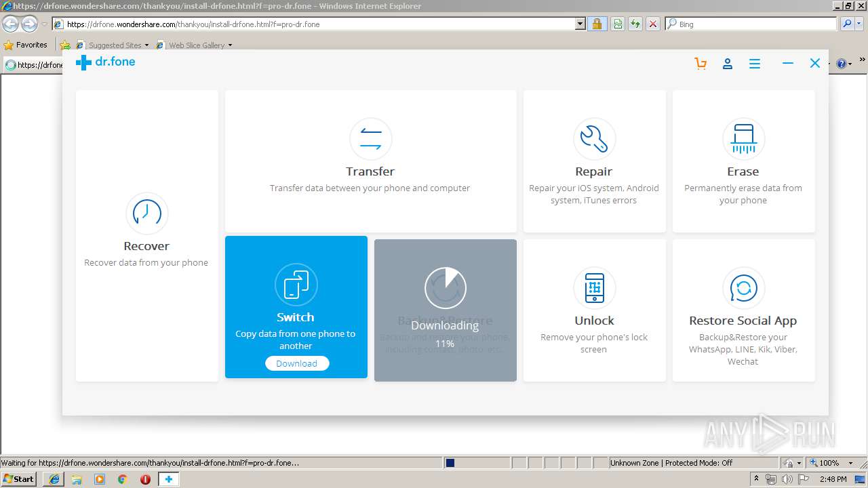The width and height of the screenshot is (868, 488).
Task: Open the Opera taskbar icon
Action: pyautogui.click(x=145, y=479)
